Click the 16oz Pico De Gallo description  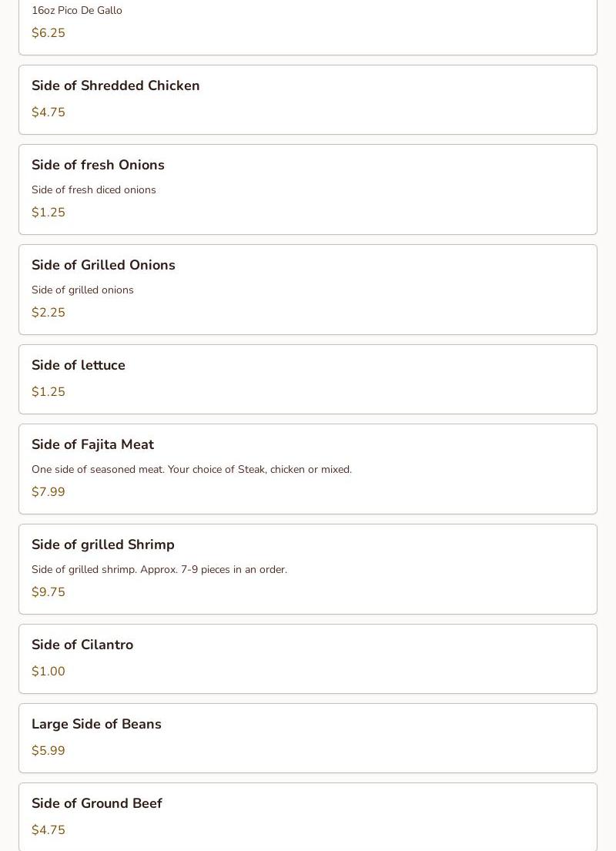pos(77,11)
